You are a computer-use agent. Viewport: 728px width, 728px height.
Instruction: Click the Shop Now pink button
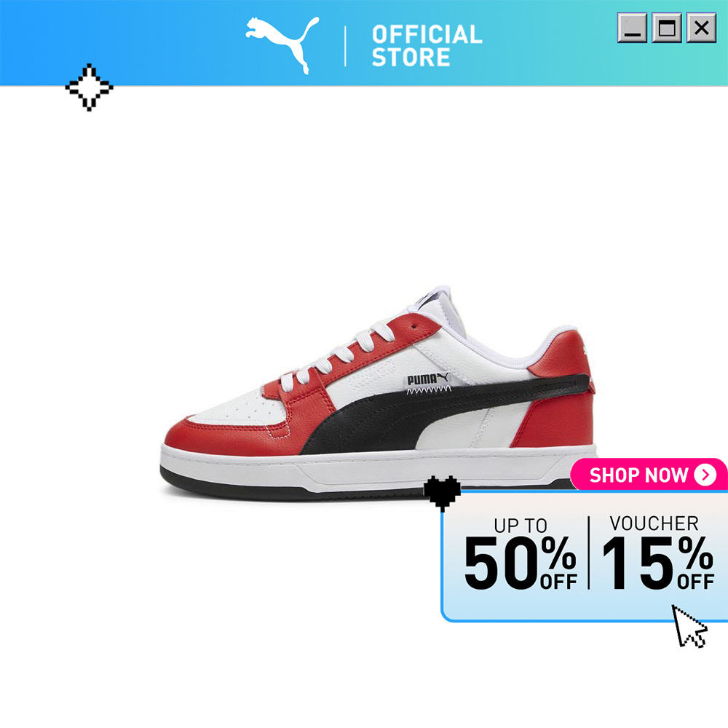coord(649,475)
